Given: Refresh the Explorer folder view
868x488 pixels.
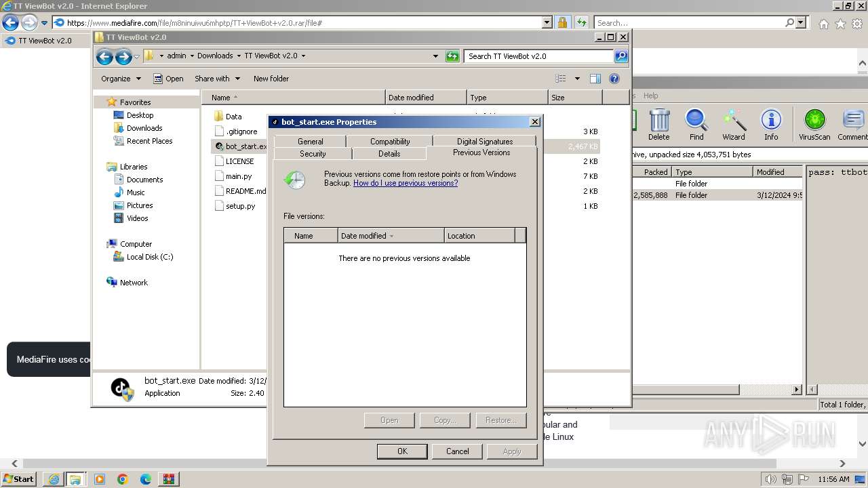Looking at the screenshot, I should 452,56.
